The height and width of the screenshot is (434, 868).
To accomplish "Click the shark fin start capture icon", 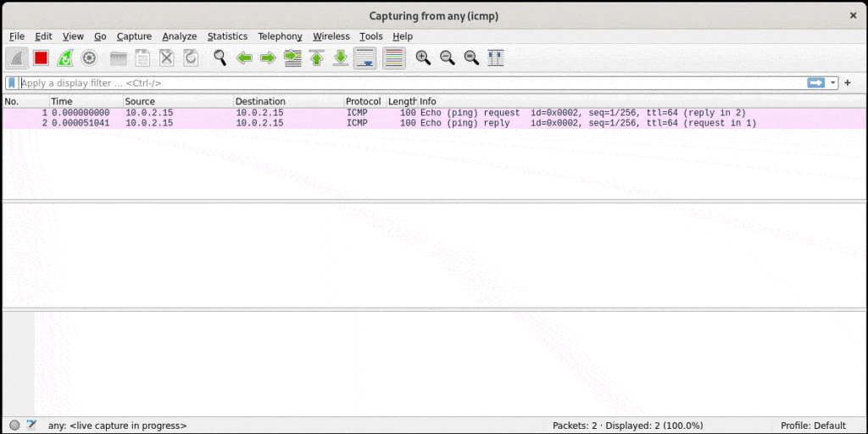I will [x=17, y=58].
